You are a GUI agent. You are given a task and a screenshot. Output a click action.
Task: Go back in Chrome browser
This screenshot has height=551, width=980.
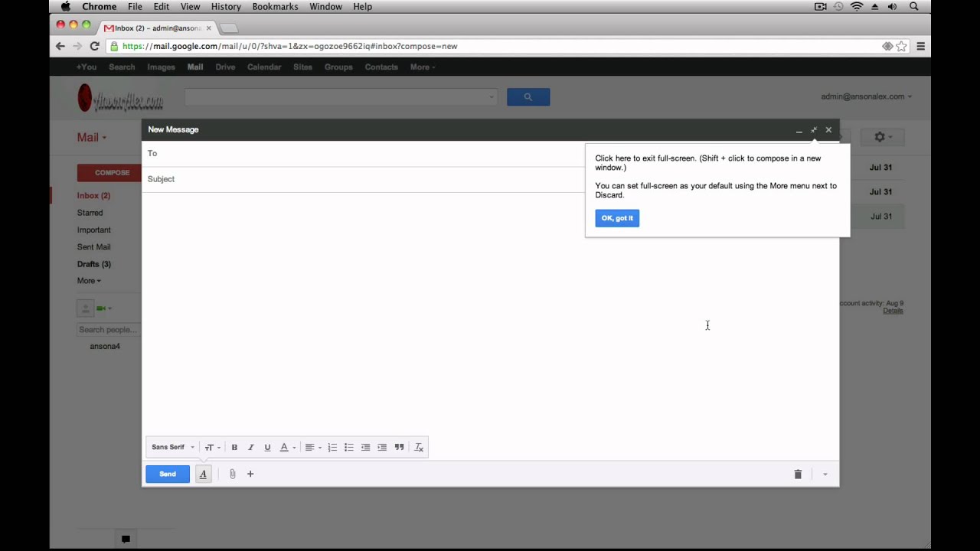tap(60, 46)
